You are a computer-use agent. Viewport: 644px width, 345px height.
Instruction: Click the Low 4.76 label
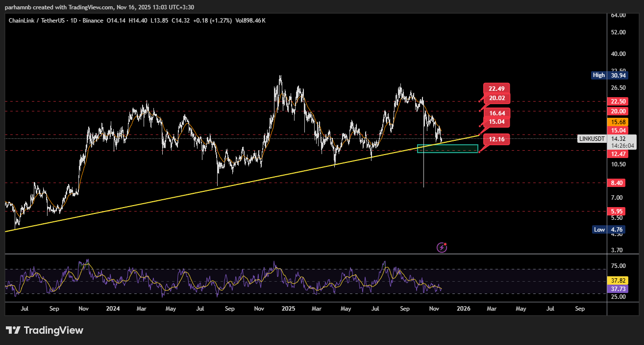(x=608, y=229)
